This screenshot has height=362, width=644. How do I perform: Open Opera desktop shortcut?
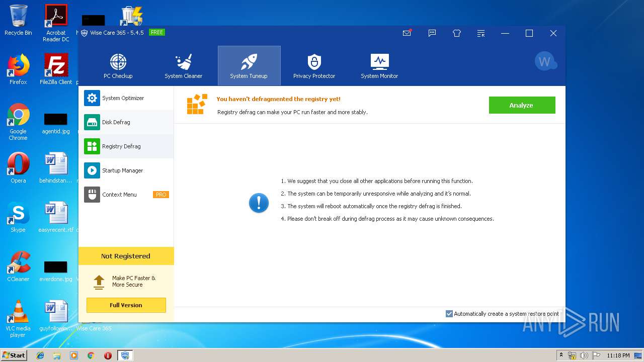(18, 167)
